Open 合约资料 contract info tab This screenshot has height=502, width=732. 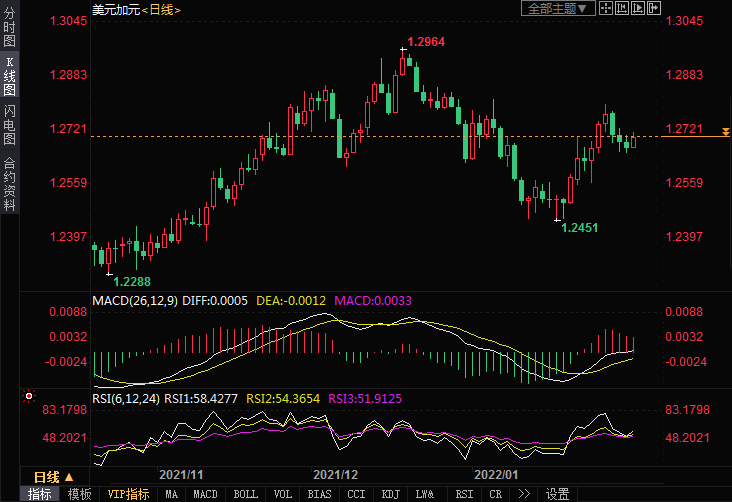pos(9,183)
